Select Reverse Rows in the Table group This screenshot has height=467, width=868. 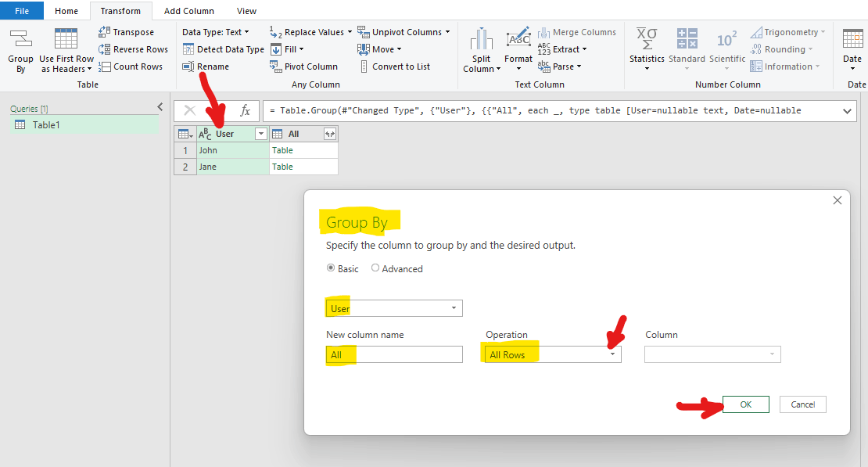pyautogui.click(x=133, y=48)
